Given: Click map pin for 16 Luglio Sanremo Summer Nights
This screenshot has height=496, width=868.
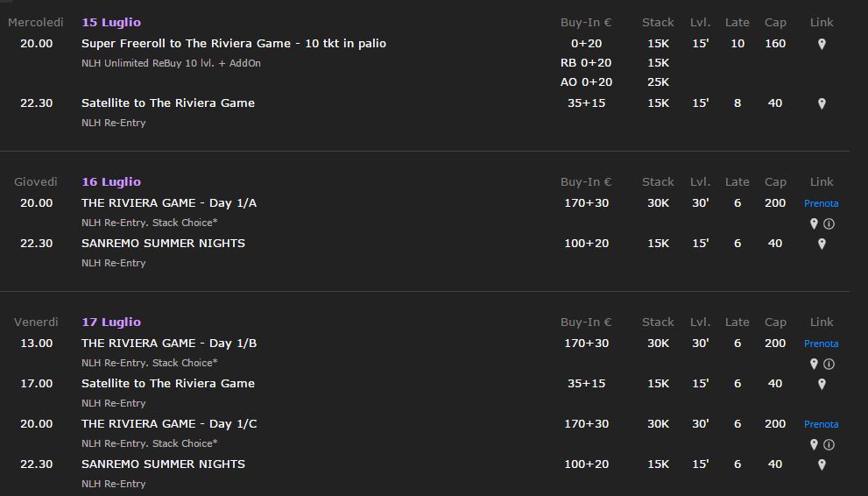Looking at the screenshot, I should click(x=822, y=244).
